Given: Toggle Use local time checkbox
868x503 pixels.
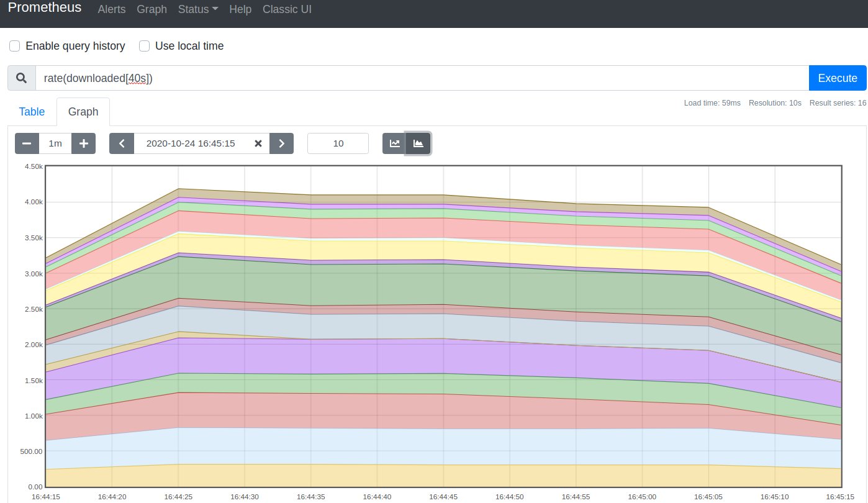Looking at the screenshot, I should (145, 46).
